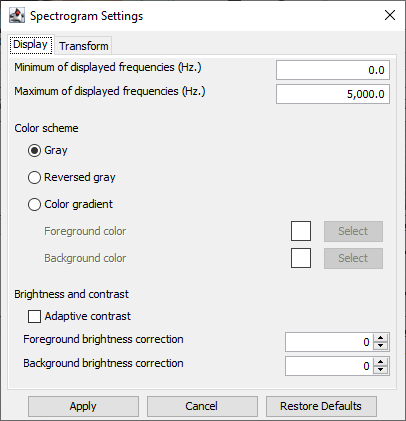406x421 pixels.
Task: Increase background brightness correction with up arrow
Action: coord(381,362)
